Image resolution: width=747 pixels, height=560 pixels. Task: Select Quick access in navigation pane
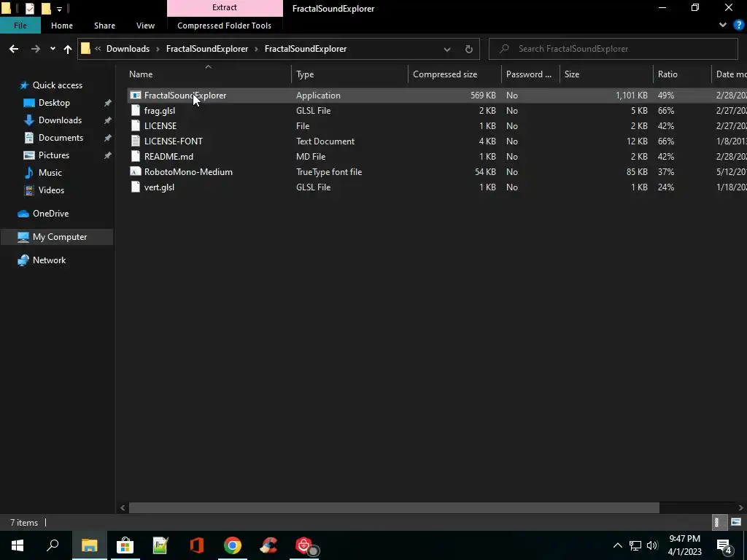(57, 85)
